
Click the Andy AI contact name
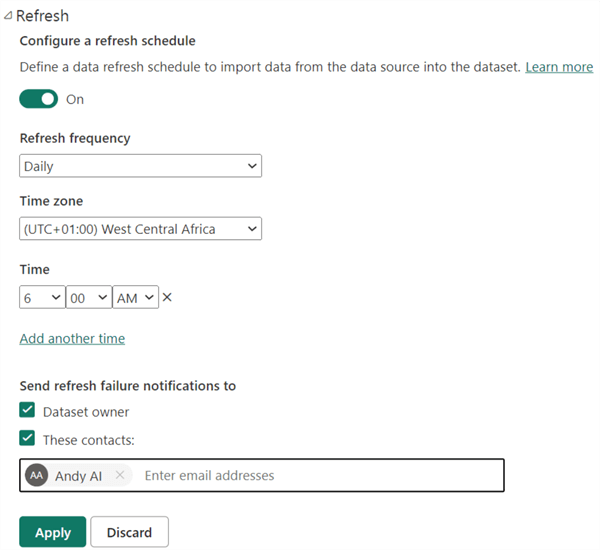(78, 476)
